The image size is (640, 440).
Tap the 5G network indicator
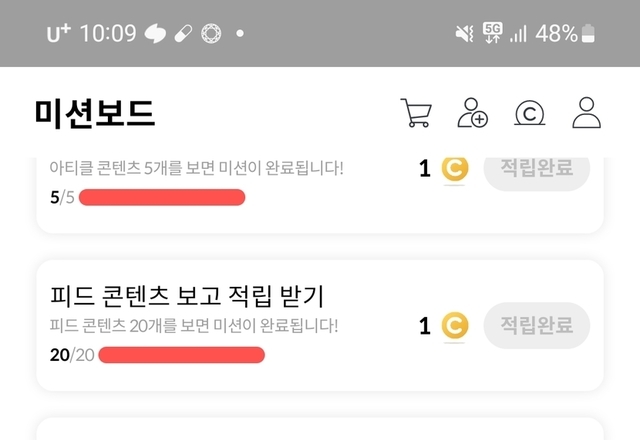click(492, 33)
